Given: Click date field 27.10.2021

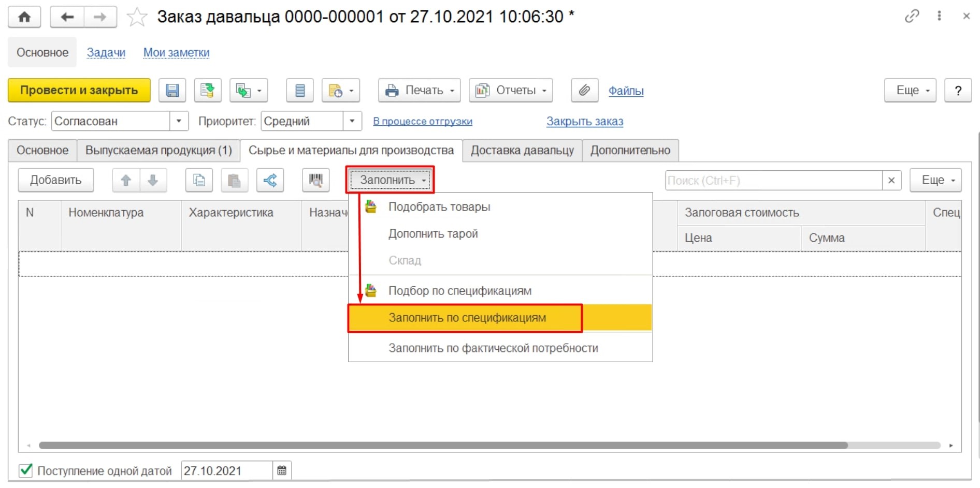Looking at the screenshot, I should pos(227,471).
